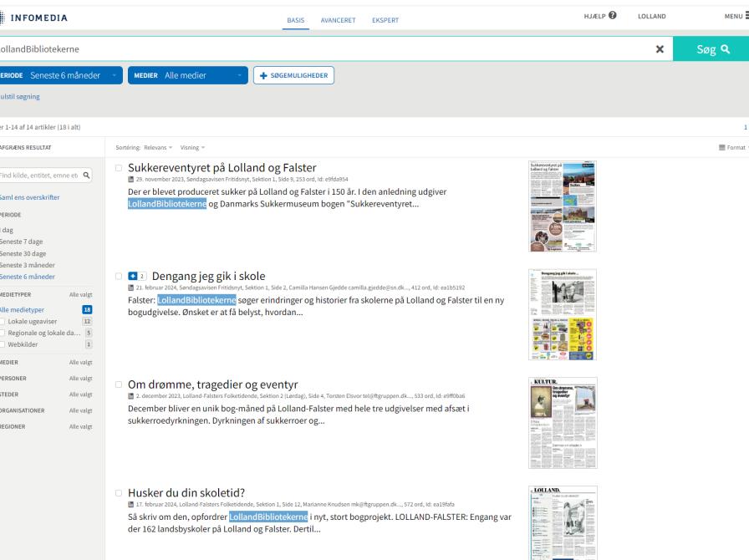This screenshot has width=749, height=560.
Task: Open thumbnail of Om drømme, tragedier og eventyr
Action: 563,423
